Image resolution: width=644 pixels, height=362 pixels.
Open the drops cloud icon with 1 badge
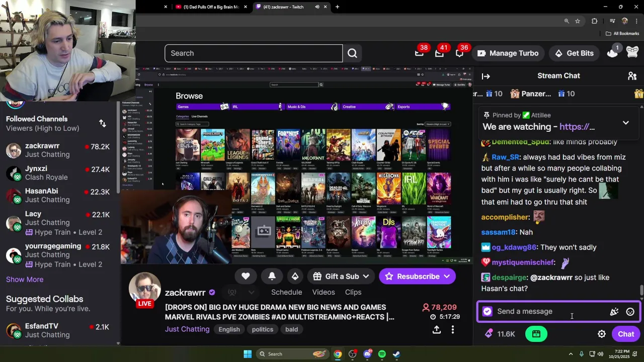[612, 53]
